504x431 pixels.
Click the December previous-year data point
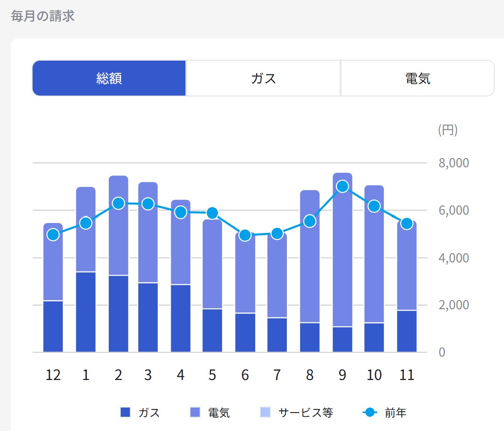[x=53, y=235]
